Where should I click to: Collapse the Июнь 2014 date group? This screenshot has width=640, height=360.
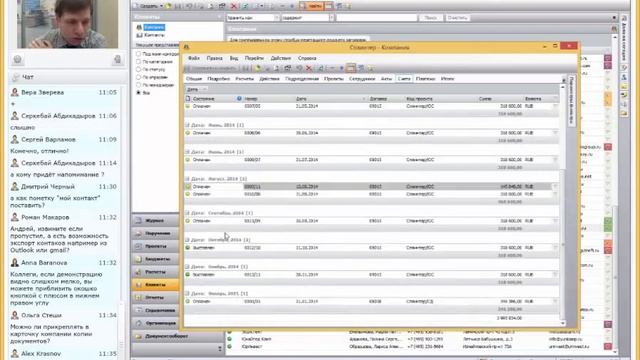click(187, 125)
